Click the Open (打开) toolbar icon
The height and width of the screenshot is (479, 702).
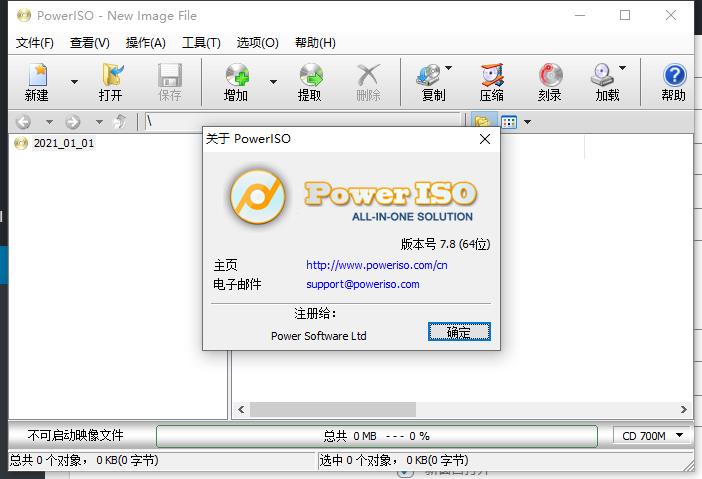111,76
